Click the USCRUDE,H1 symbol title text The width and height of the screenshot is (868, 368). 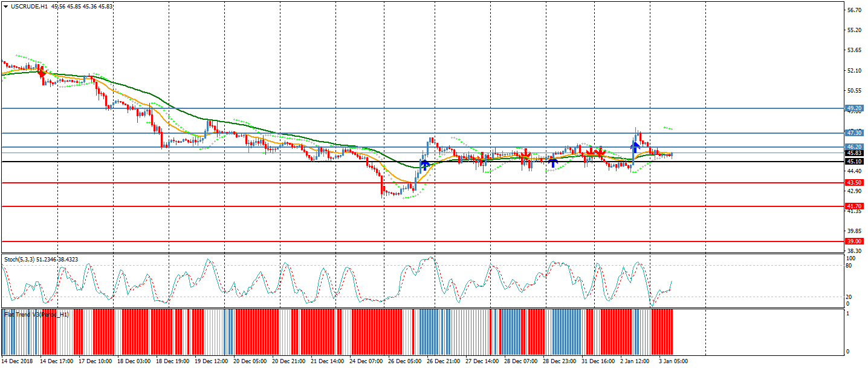click(x=30, y=7)
